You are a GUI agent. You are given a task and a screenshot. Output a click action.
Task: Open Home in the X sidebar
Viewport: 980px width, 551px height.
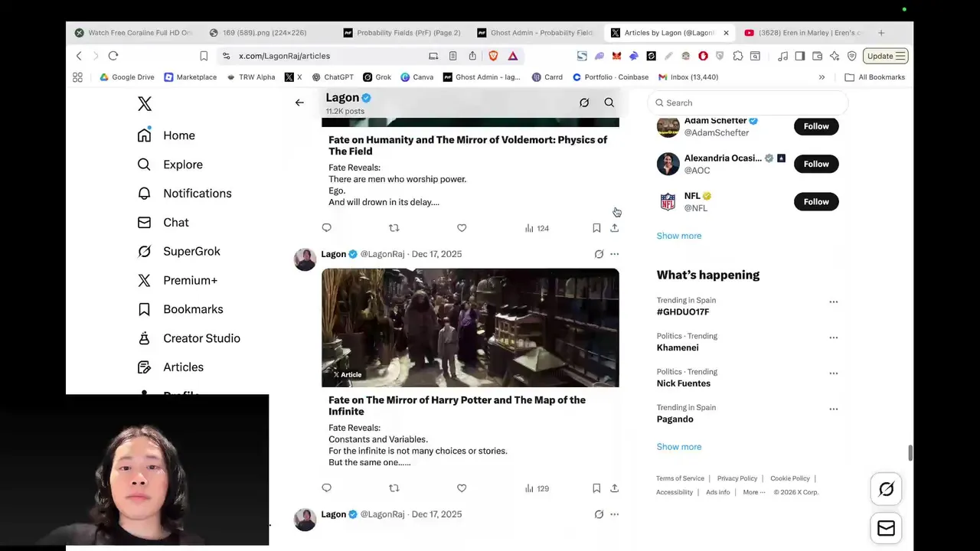pyautogui.click(x=166, y=135)
